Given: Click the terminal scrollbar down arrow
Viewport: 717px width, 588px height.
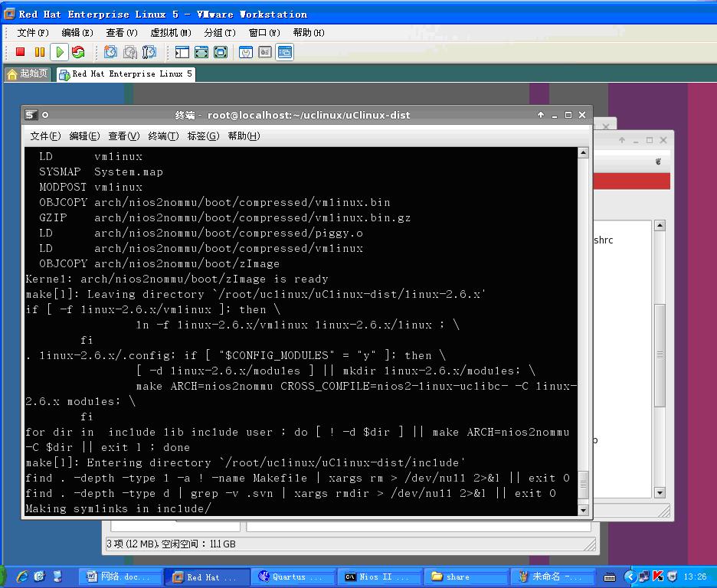Looking at the screenshot, I should coord(583,511).
